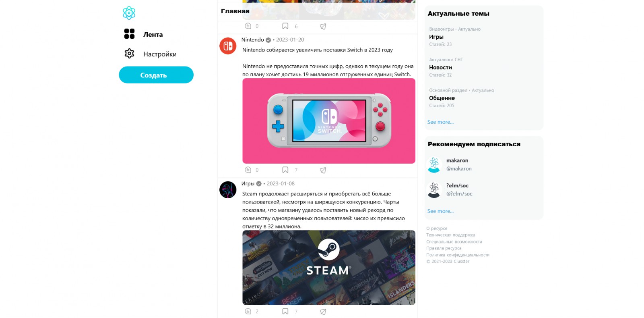The height and width of the screenshot is (318, 644).
Task: Click the atom logo in the sidebar
Action: [129, 13]
